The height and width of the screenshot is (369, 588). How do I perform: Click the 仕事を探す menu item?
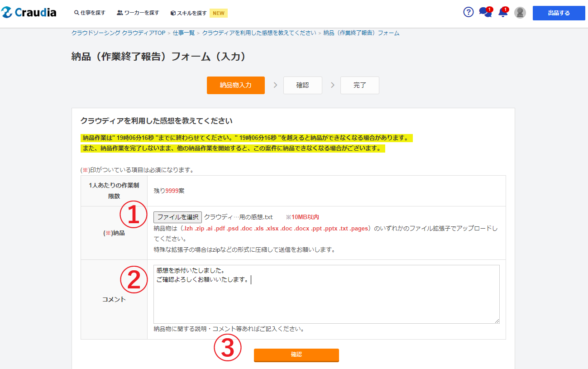[x=90, y=13]
